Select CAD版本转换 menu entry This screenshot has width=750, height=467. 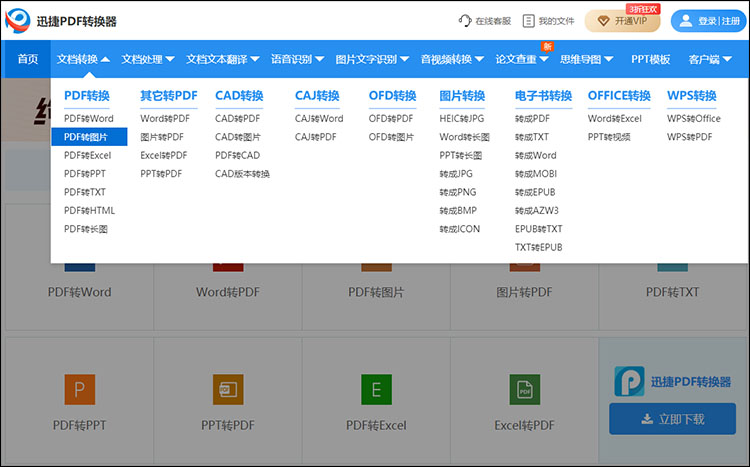pos(242,174)
